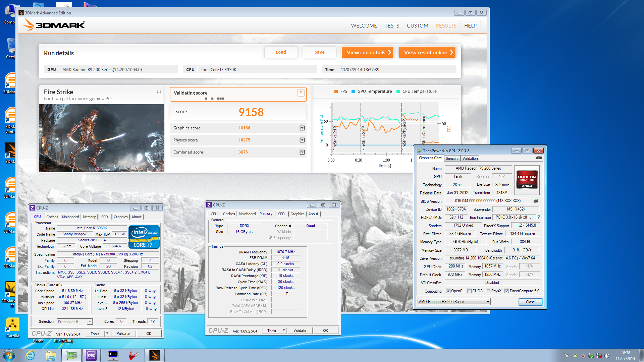Switch to GPU-Z taskbar button
Image resolution: width=644 pixels, height=362 pixels.
[71, 355]
